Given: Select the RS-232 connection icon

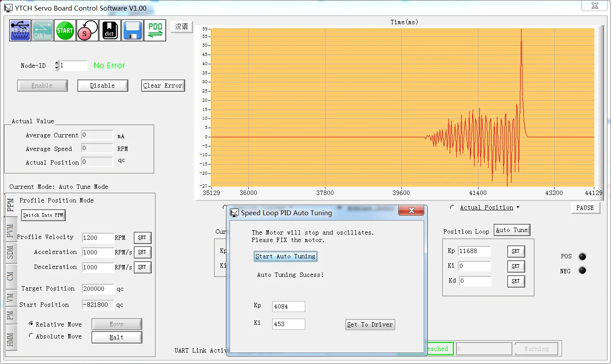Looking at the screenshot, I should coord(20,30).
